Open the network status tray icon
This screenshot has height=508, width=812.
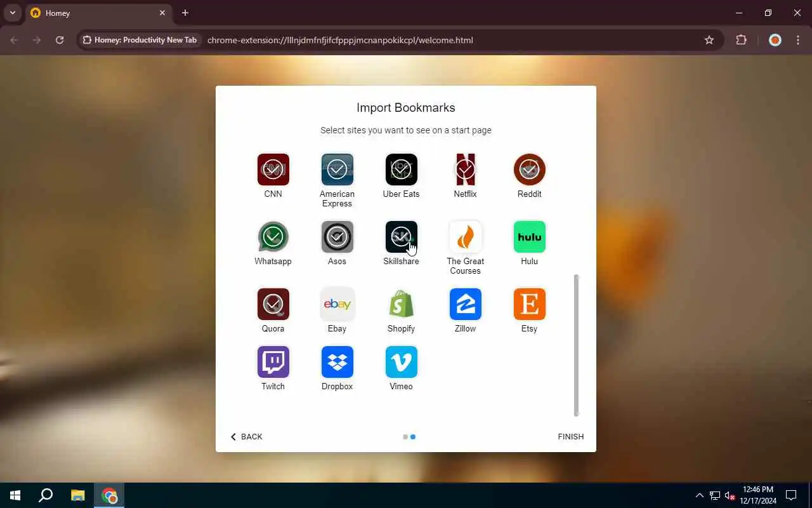pos(715,495)
